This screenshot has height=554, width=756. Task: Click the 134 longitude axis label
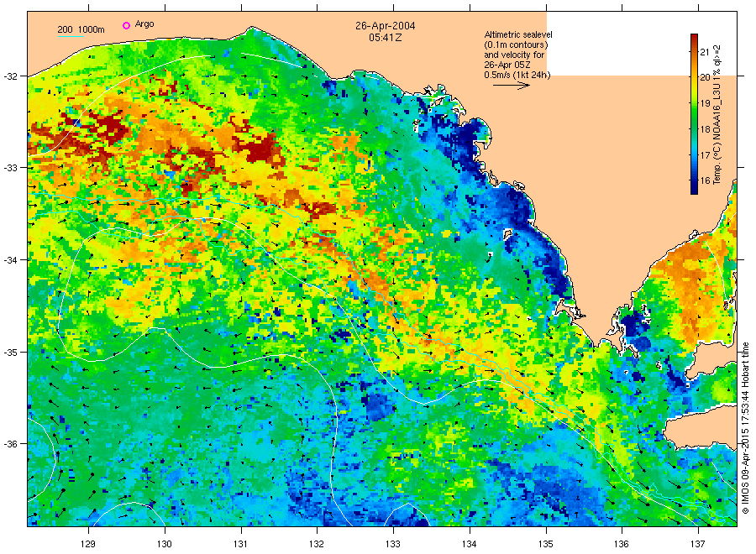(469, 545)
